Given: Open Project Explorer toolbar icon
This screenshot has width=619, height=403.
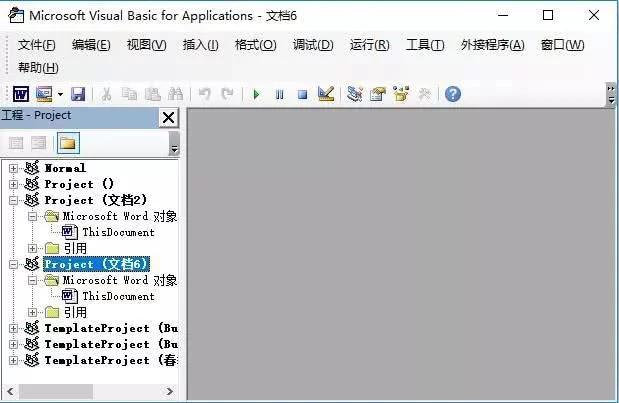Looking at the screenshot, I should (x=355, y=94).
